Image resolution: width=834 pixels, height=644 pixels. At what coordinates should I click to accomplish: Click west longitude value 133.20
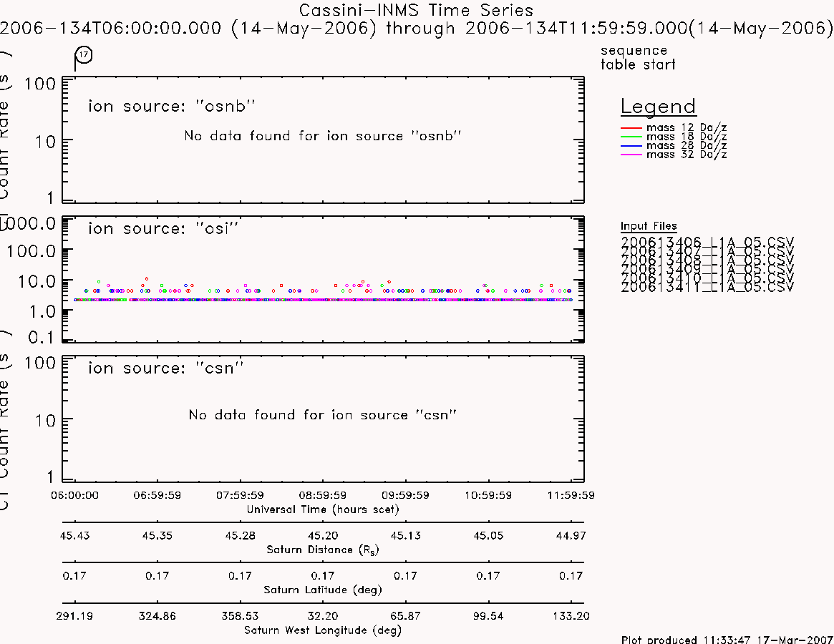tap(571, 616)
